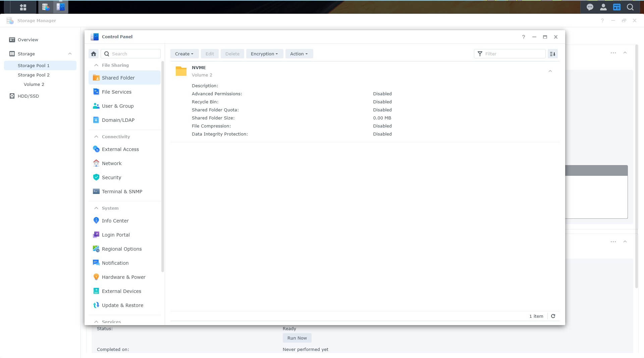Click the 0.00 MB shared folder size value
644x358 pixels.
[382, 118]
